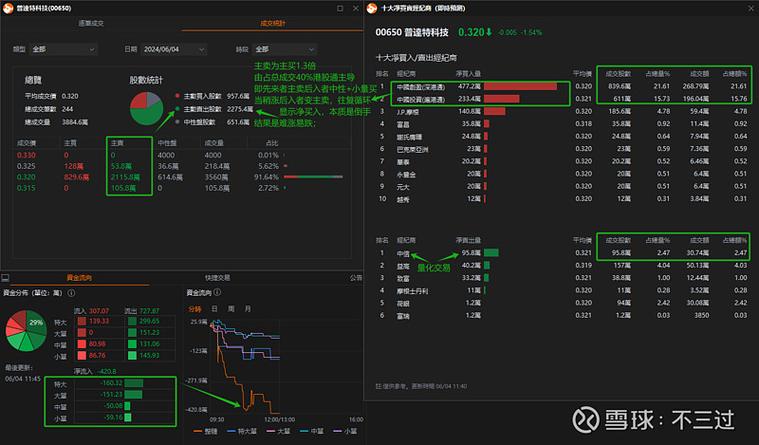
Task: Close the 普達特科技(00650) window
Action: click(356, 8)
